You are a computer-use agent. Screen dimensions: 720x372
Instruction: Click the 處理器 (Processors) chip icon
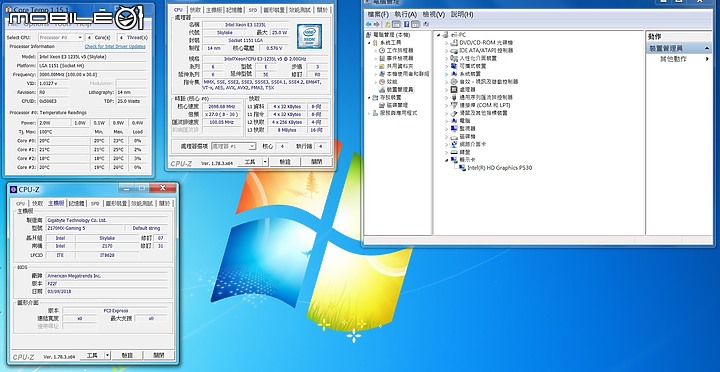pyautogui.click(x=454, y=90)
